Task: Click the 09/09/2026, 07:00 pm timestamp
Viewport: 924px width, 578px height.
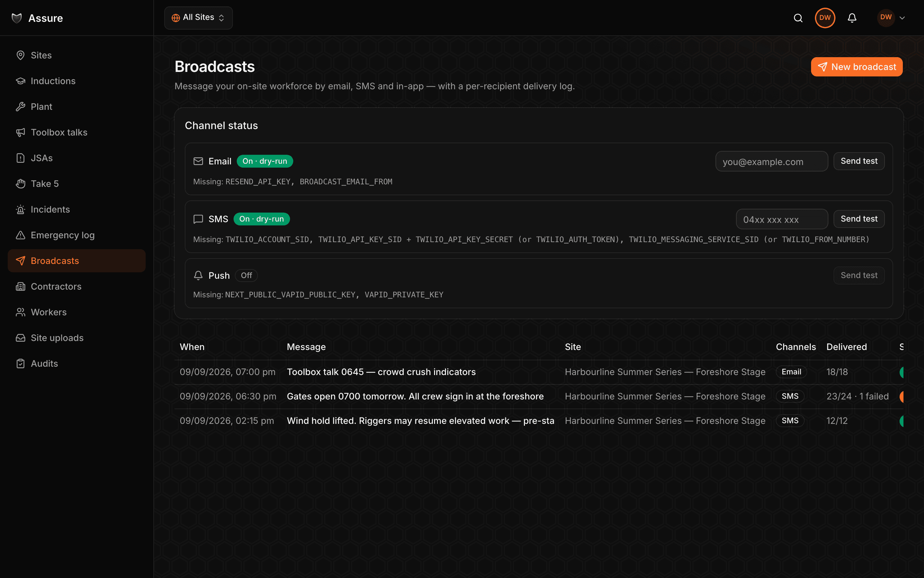Action: (227, 372)
